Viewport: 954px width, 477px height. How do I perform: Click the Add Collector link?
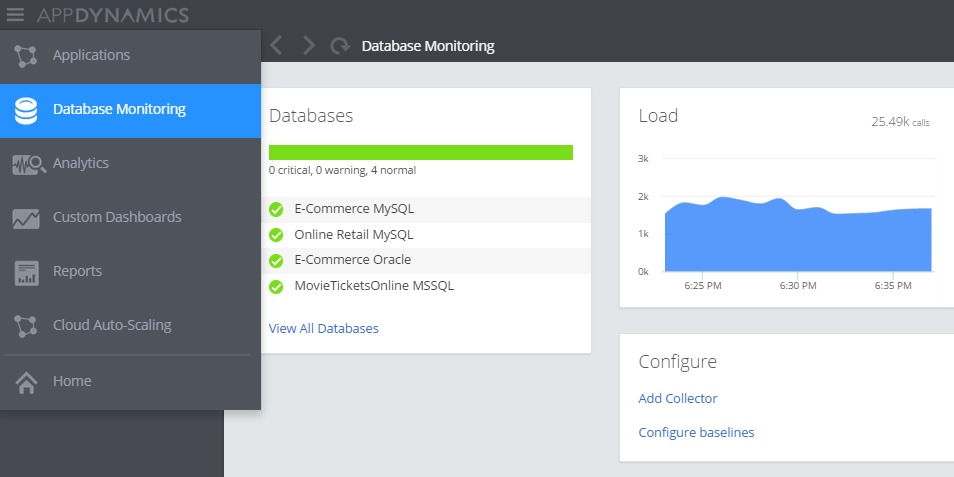coord(677,398)
